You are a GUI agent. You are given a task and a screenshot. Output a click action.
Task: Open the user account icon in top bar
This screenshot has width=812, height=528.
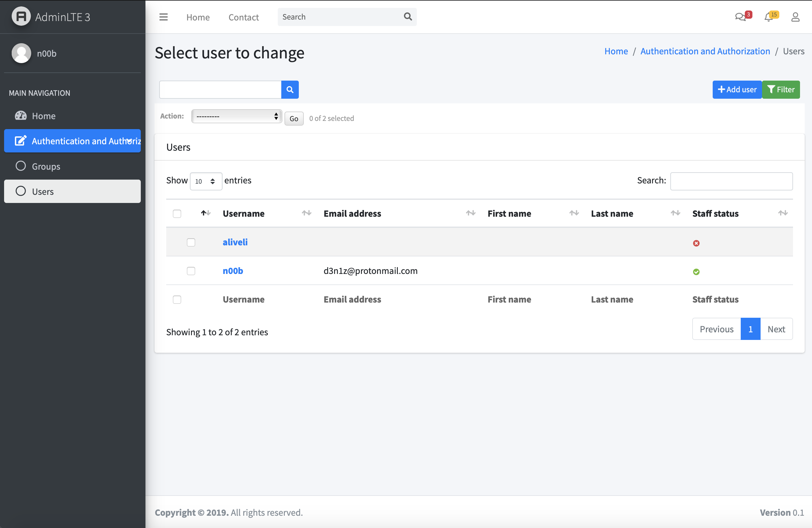pyautogui.click(x=795, y=17)
